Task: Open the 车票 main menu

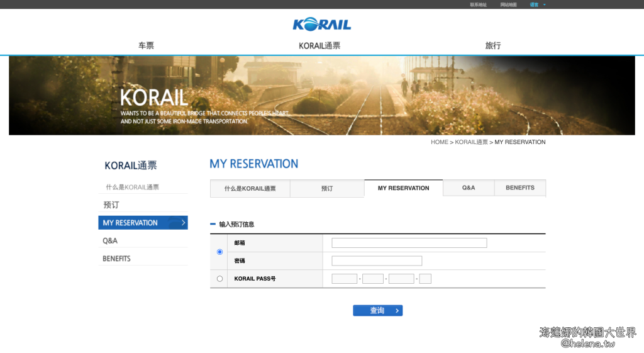Action: pyautogui.click(x=146, y=45)
